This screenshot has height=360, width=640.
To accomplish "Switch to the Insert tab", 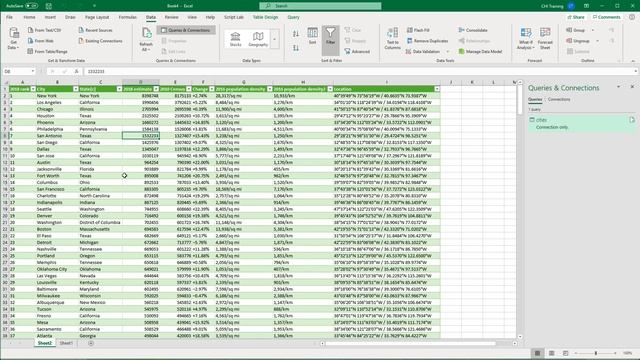I will tap(50, 17).
